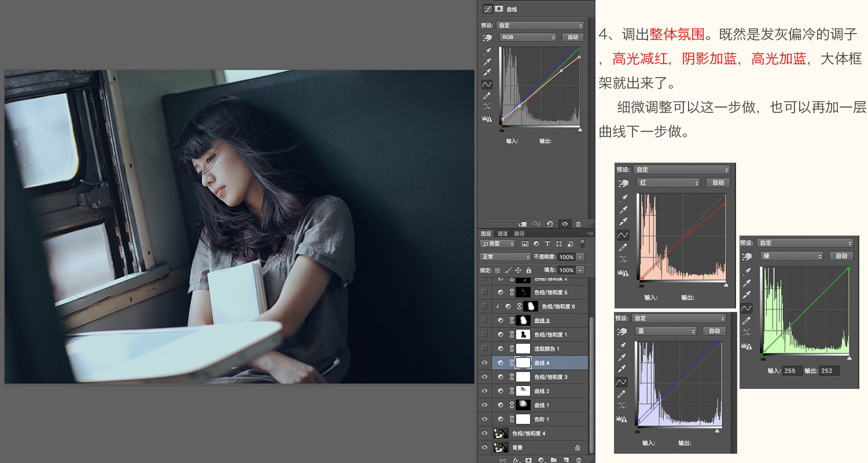Select the on-image adjustment hand tool beside RGB

tap(487, 38)
